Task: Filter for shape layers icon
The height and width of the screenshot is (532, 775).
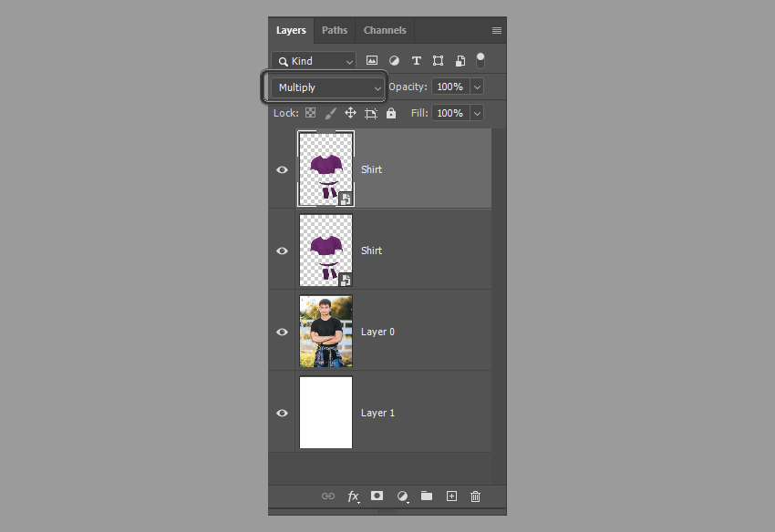Action: tap(438, 60)
